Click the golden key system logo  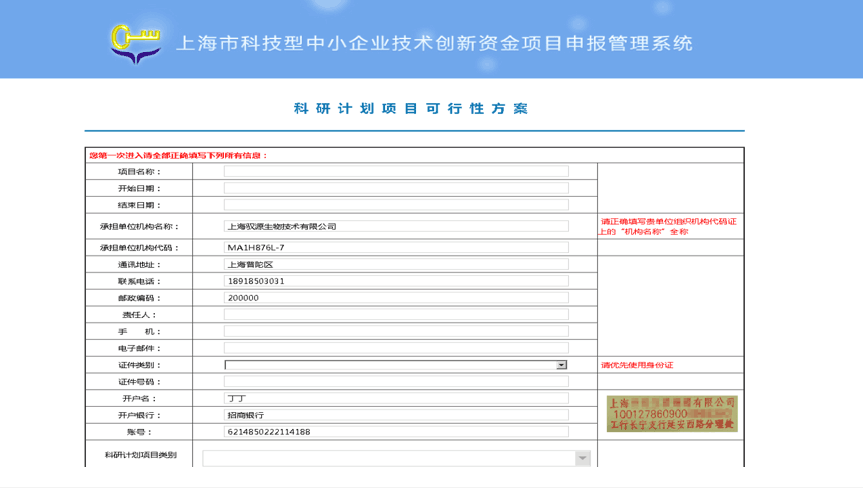pyautogui.click(x=136, y=44)
